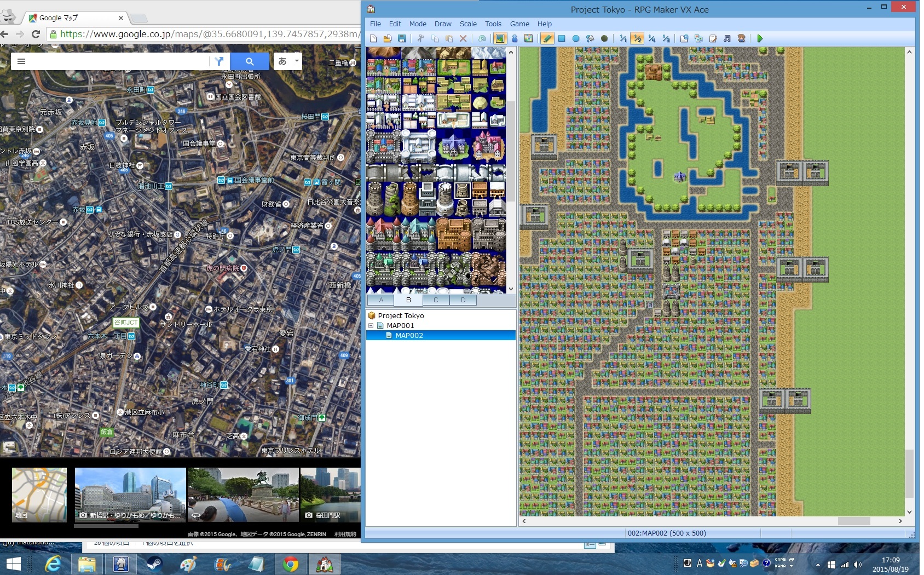Open the Tools menu
Image resolution: width=924 pixels, height=575 pixels.
click(493, 24)
